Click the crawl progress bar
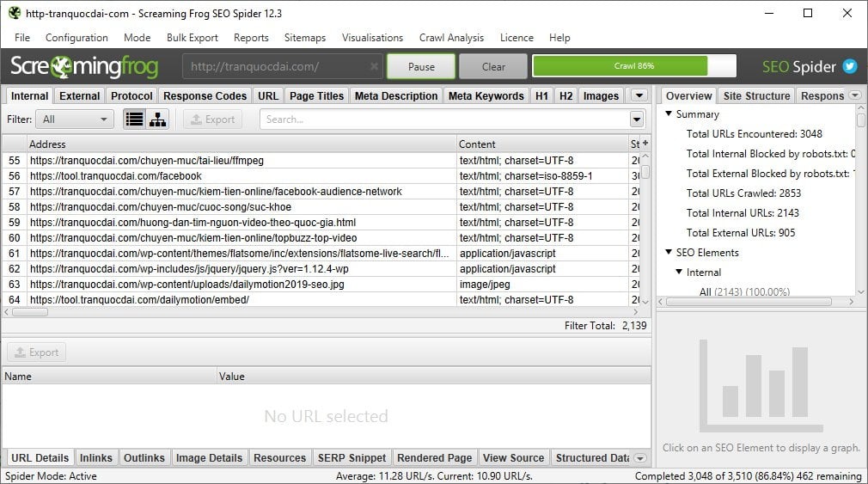The width and height of the screenshot is (868, 484). [633, 66]
